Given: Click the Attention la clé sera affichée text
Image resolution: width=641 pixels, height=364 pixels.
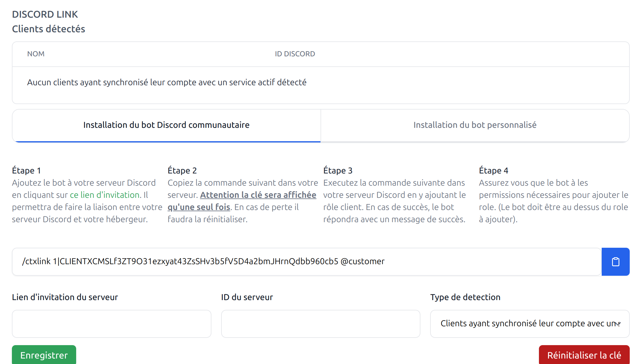Looking at the screenshot, I should [x=258, y=195].
